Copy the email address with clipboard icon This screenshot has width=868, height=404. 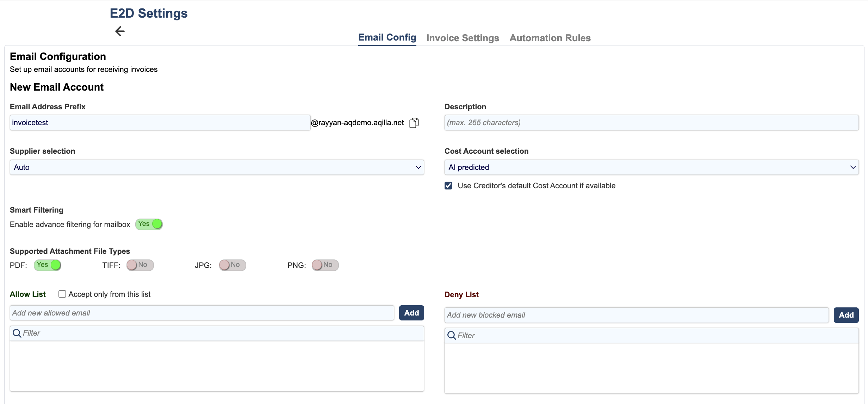[x=414, y=123]
